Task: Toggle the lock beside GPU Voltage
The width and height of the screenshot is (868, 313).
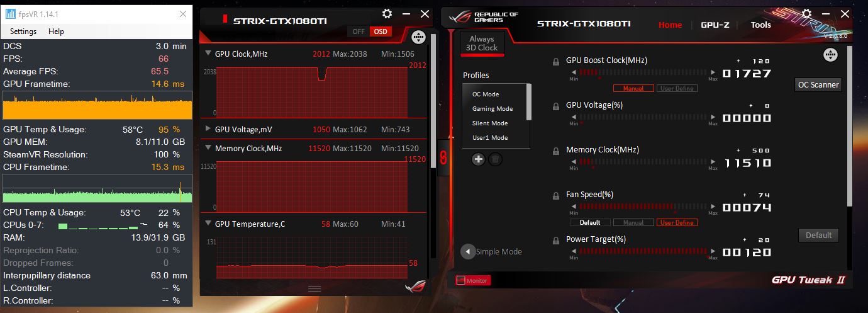Action: point(556,106)
